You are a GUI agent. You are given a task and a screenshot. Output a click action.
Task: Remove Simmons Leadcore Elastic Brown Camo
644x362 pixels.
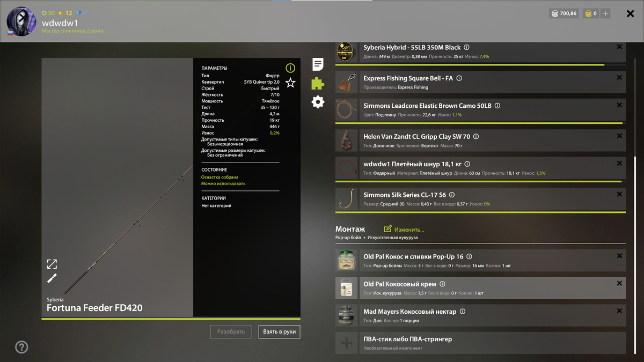click(x=619, y=105)
